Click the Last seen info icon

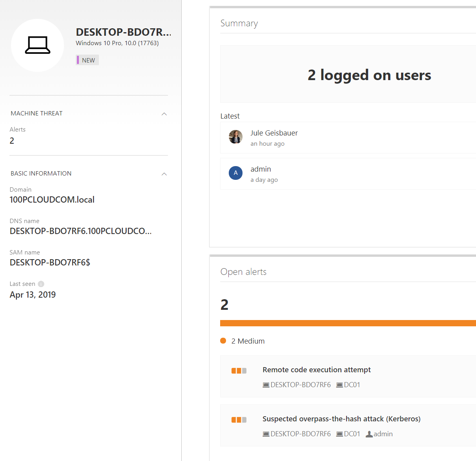pyautogui.click(x=41, y=284)
